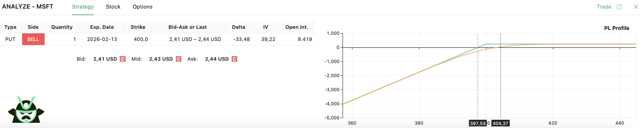Click the 2,41 USD – 2,44 USD bid-ask cell
The height and width of the screenshot is (128, 644).
[195, 39]
